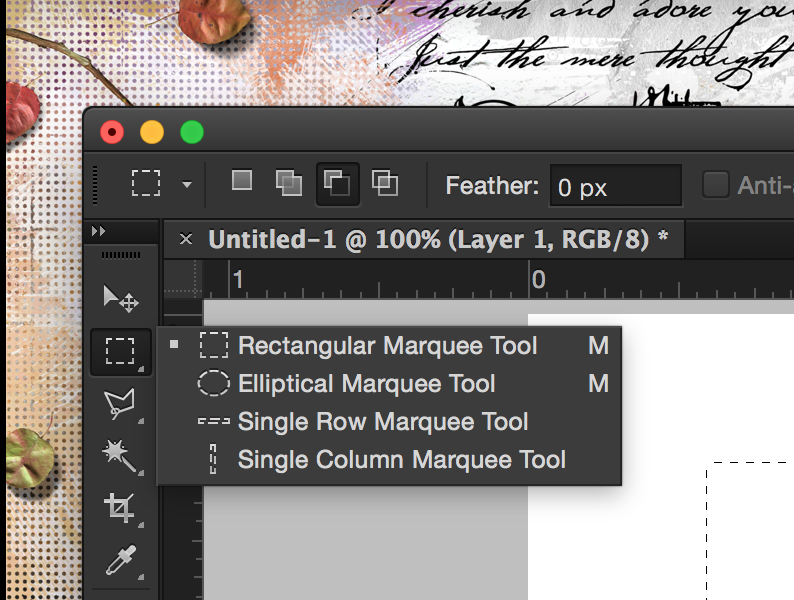The width and height of the screenshot is (794, 600).
Task: Click the yellow minimize window button
Action: (x=152, y=133)
